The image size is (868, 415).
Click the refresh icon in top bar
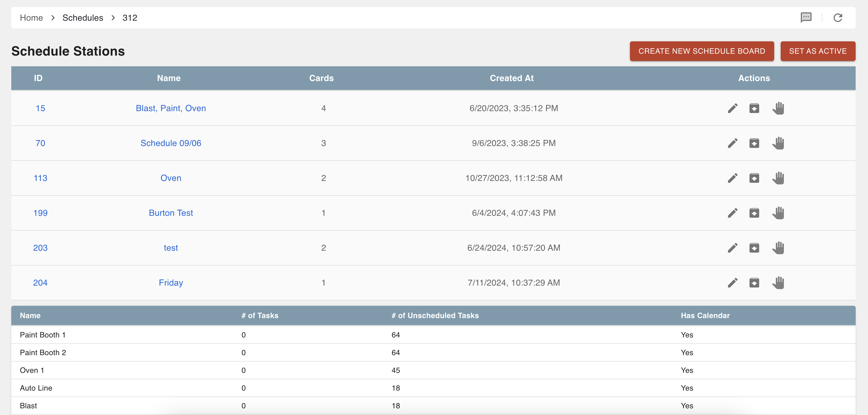click(838, 17)
